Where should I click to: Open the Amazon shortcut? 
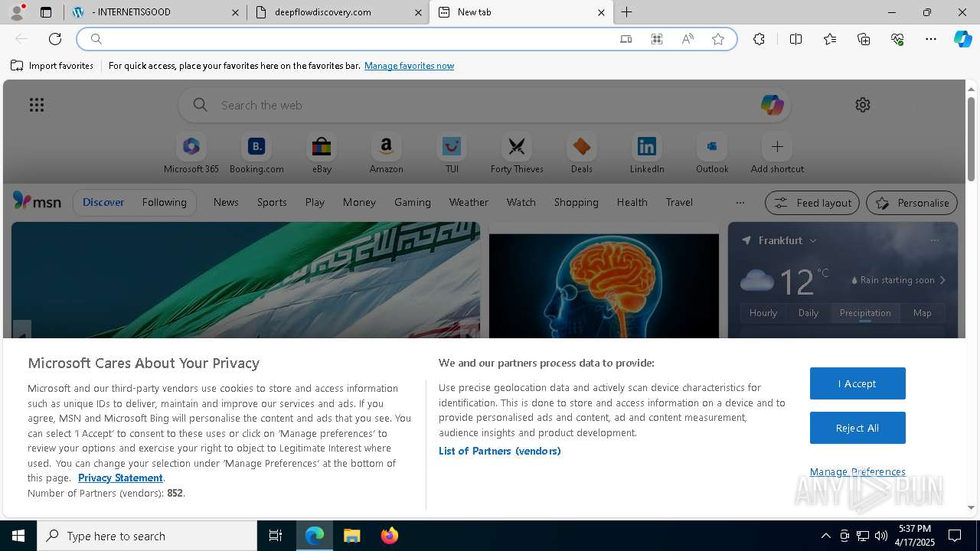point(387,154)
